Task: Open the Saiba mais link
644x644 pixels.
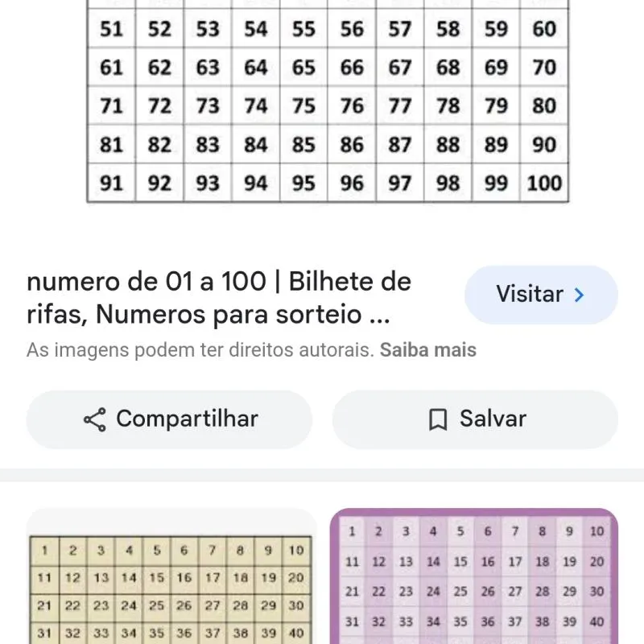Action: coord(428,349)
